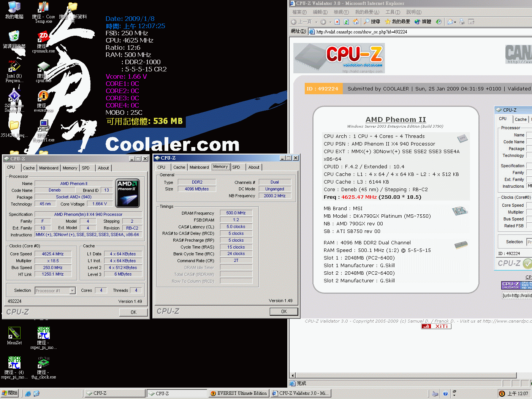
Task: Open the 說明(H) Help menu in IE
Action: pos(413,12)
